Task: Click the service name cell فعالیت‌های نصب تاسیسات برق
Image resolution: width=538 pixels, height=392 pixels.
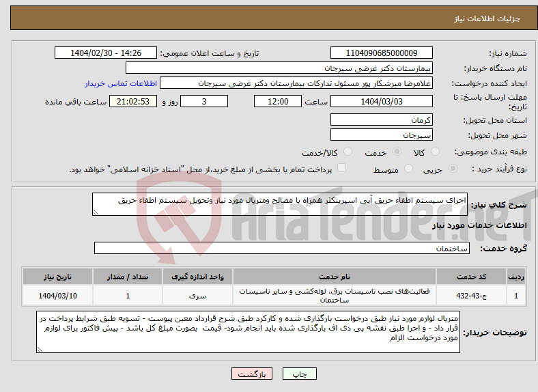Action: tap(334, 296)
